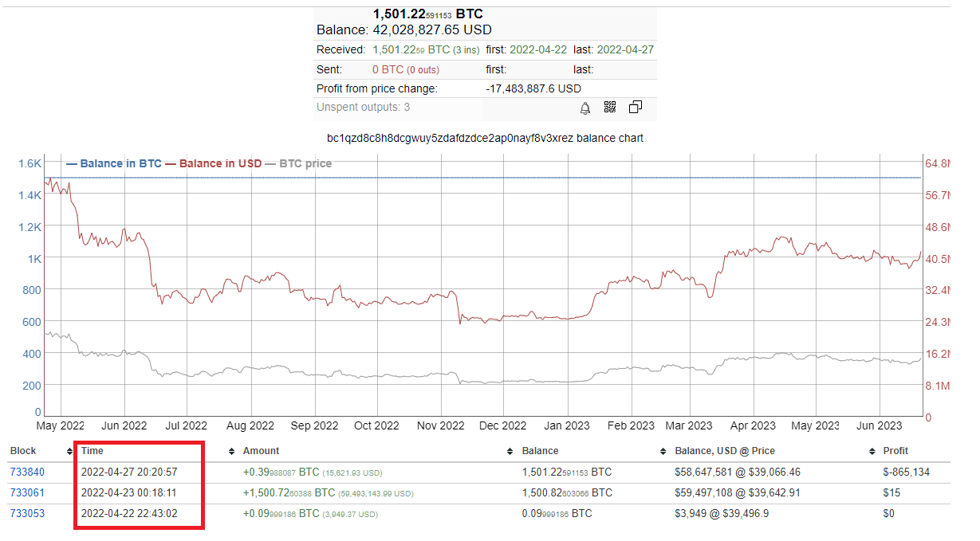Toggle BTC price chart series
Viewport: 980px width, 541px height.
pos(305,163)
